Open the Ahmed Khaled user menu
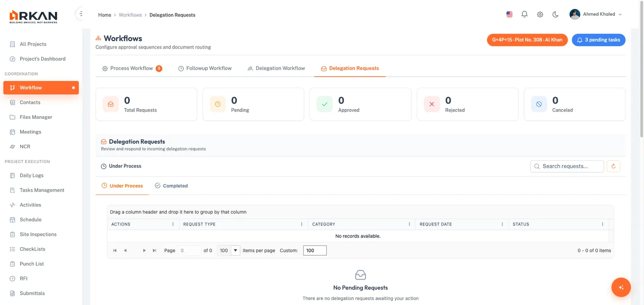644x305 pixels. point(596,14)
